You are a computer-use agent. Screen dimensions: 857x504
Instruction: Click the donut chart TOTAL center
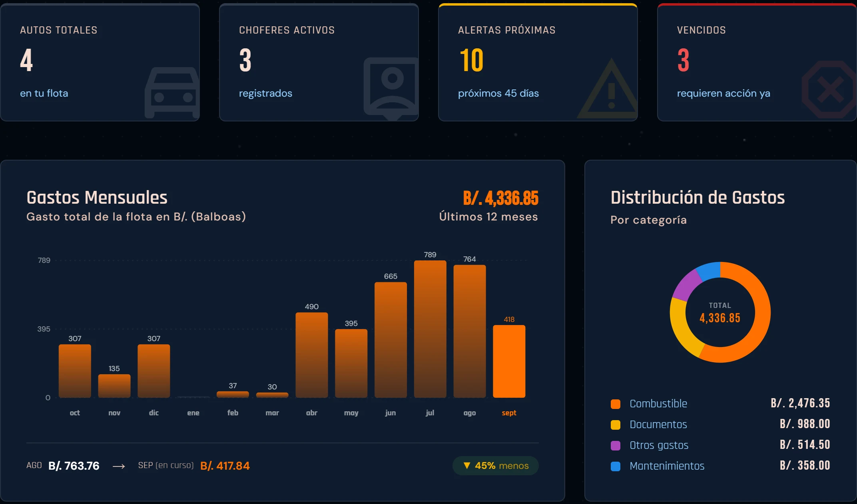[x=720, y=313]
